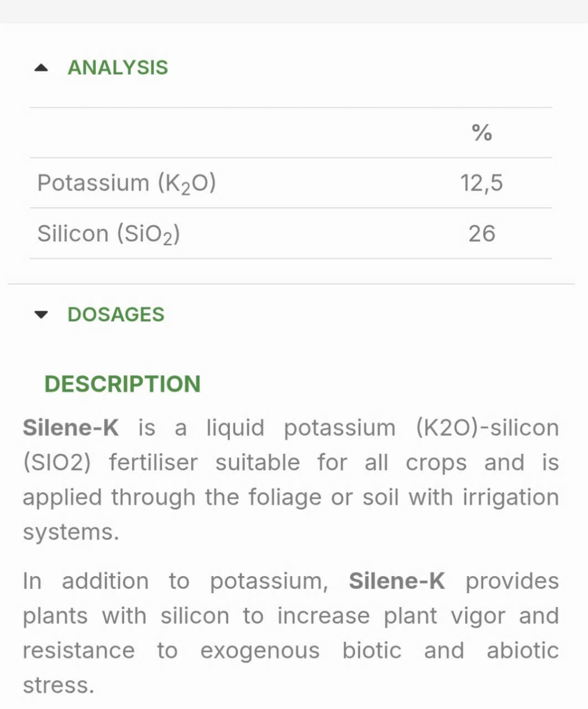Click the word 'exogenous' in the second paragraph
The width and height of the screenshot is (588, 709).
pos(260,651)
